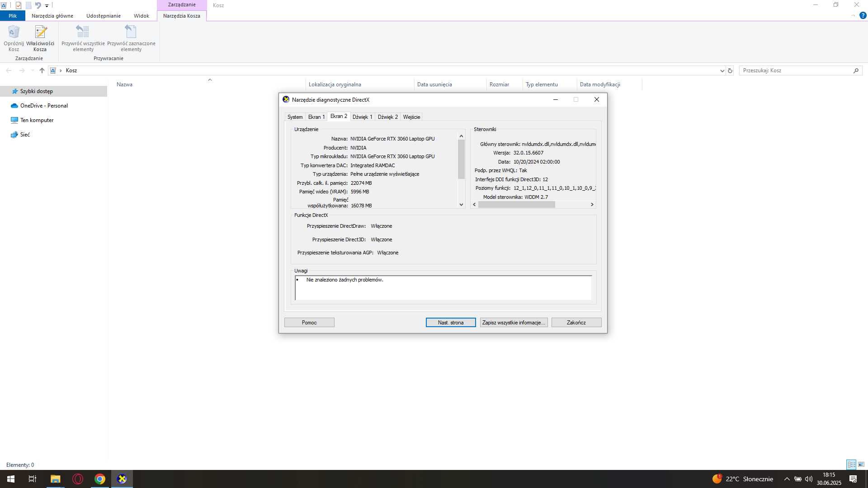Open Quick Access Toolbar customize dropdown
The image size is (868, 488).
click(x=47, y=6)
